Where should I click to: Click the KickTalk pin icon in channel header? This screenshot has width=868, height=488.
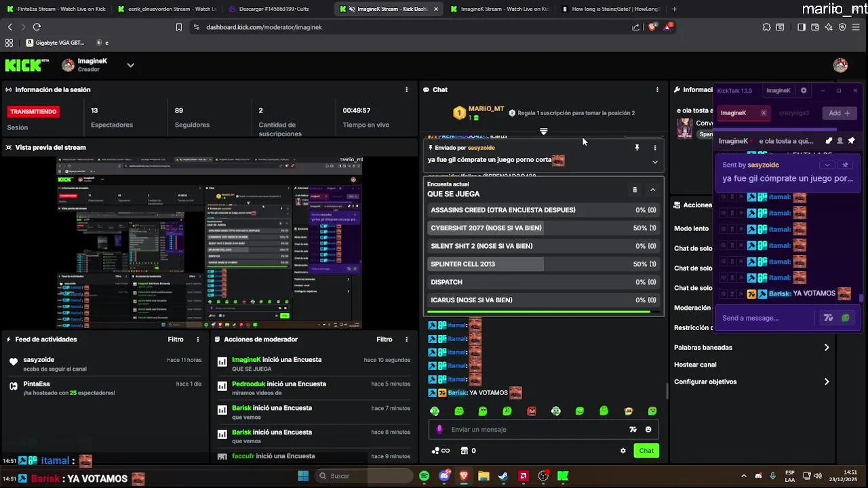tap(852, 141)
